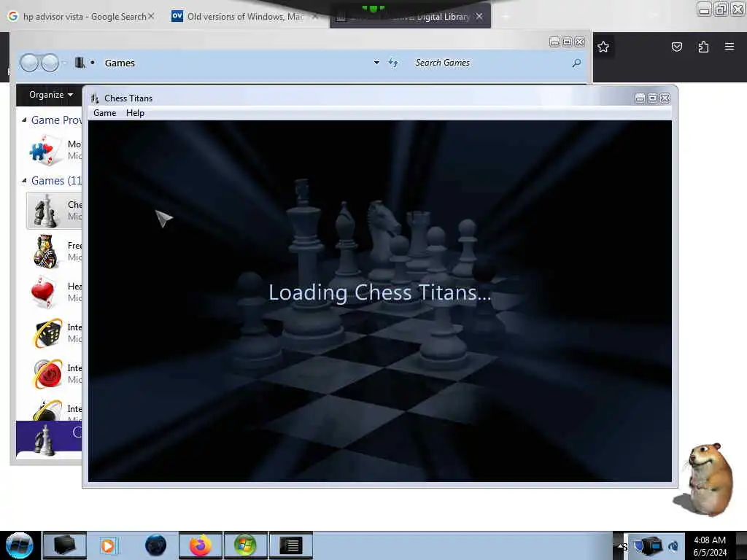The image size is (747, 560).
Task: Click the taskbar clock showing 4:08 AM
Action: click(x=710, y=546)
